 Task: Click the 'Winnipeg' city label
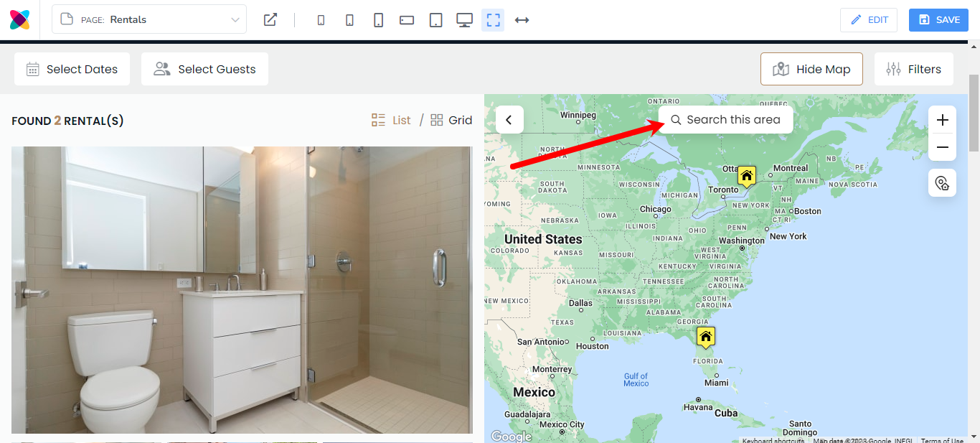[578, 115]
